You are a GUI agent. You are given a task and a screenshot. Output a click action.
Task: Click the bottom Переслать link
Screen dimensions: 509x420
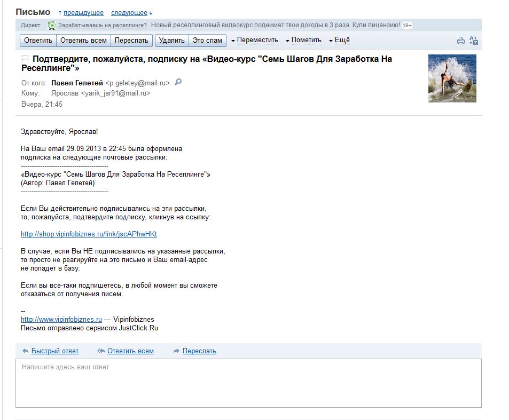[199, 351]
